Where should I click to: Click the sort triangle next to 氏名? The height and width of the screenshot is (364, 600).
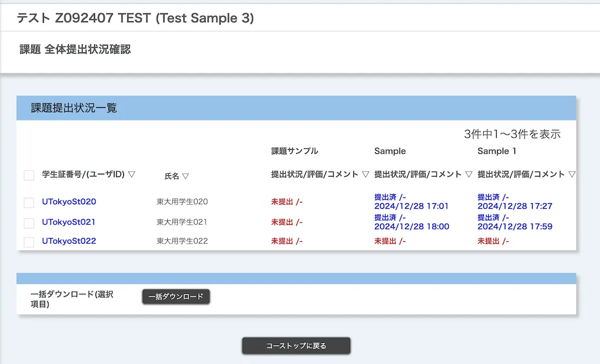point(186,176)
